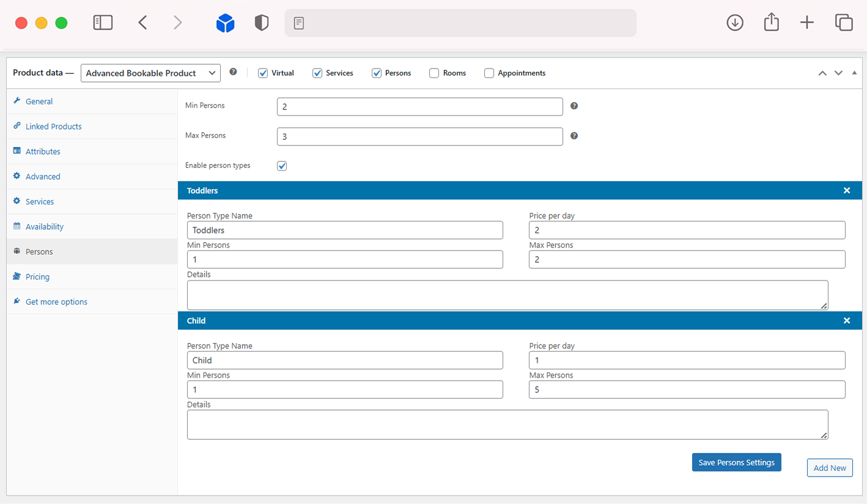Screen dimensions: 867x504
Task: Click the help icon next to product type
Action: (x=233, y=72)
